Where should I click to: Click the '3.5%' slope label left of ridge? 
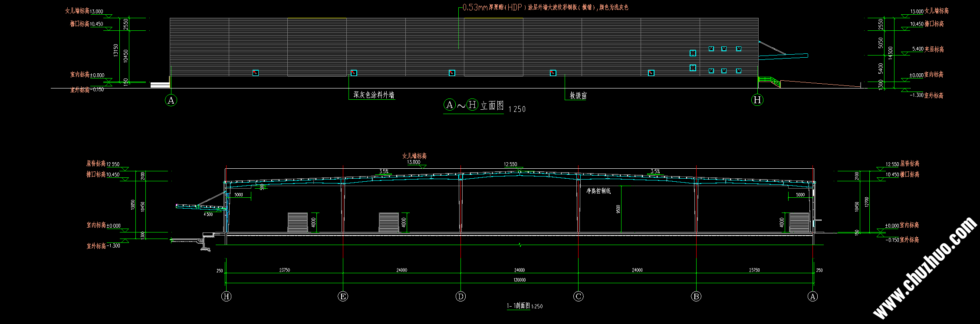pos(384,171)
